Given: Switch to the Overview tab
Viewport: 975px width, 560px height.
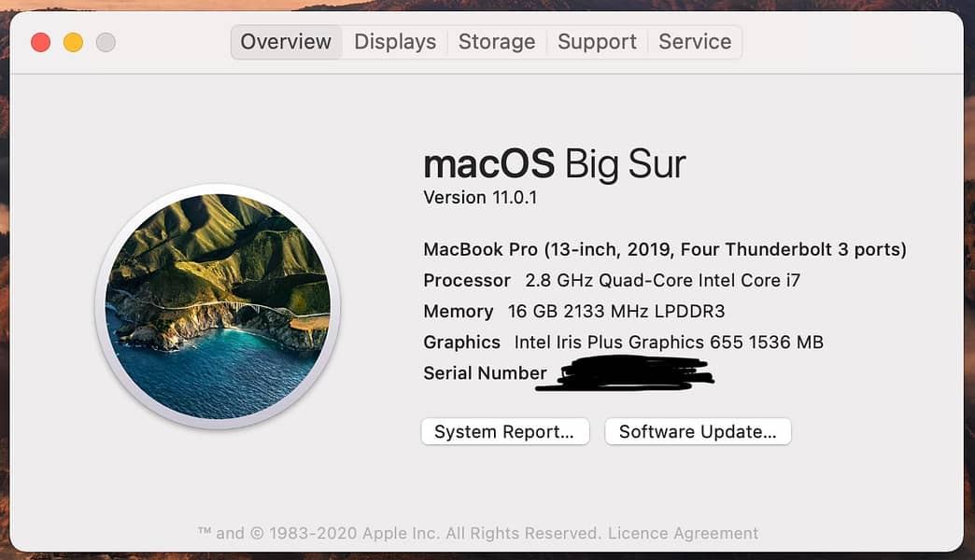Looking at the screenshot, I should (286, 42).
